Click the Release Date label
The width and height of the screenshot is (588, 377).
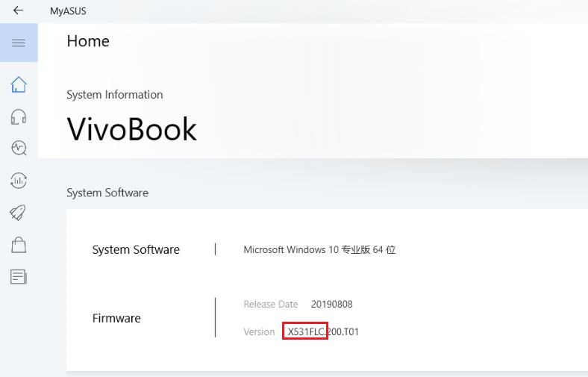(x=270, y=304)
